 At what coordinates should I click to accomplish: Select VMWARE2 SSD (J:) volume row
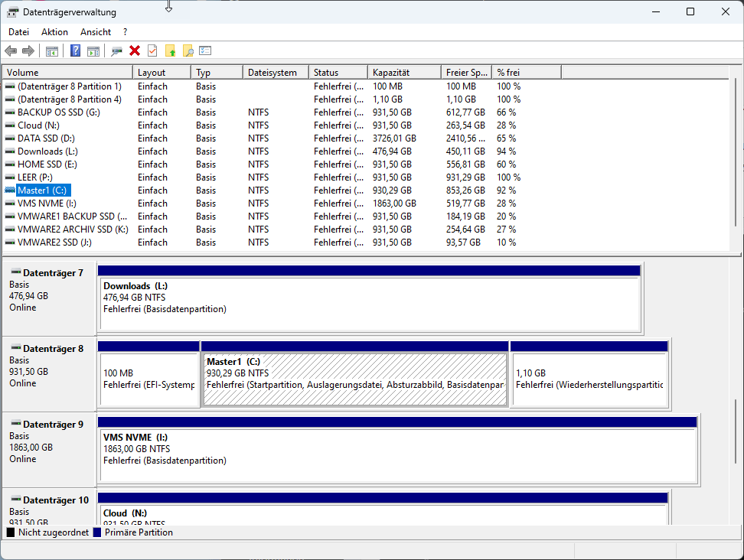(54, 243)
